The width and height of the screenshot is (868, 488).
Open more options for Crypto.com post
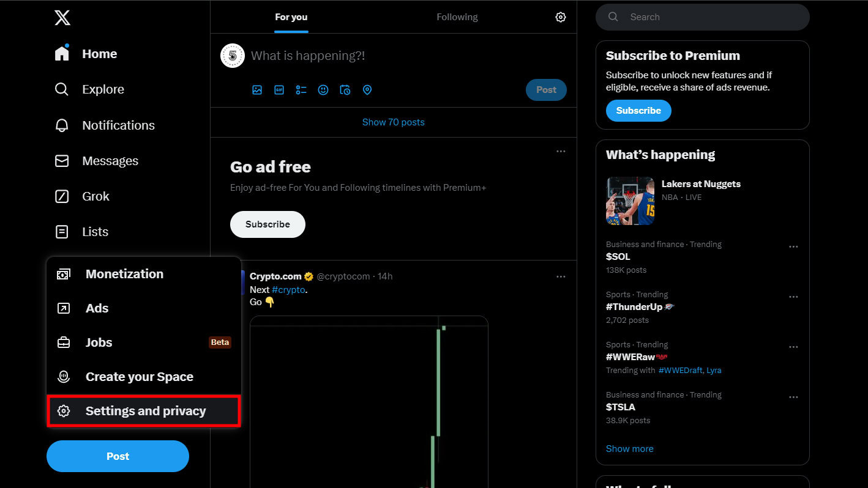[561, 276]
